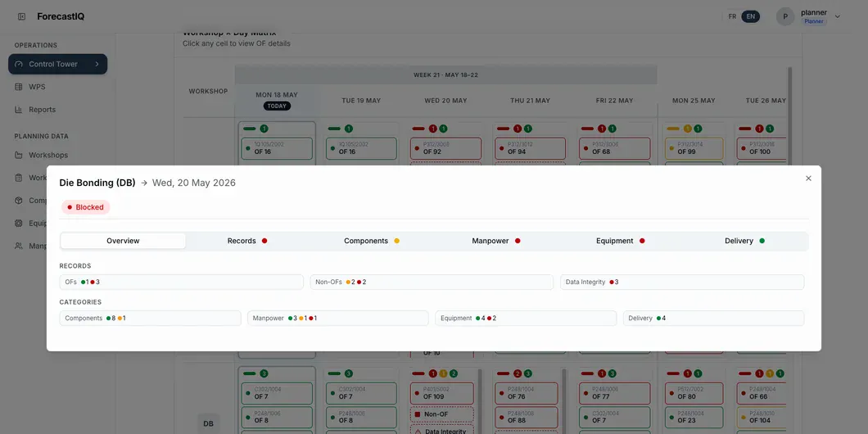Open the Equipment tab
Viewport: 868px width, 434px height.
(621, 241)
